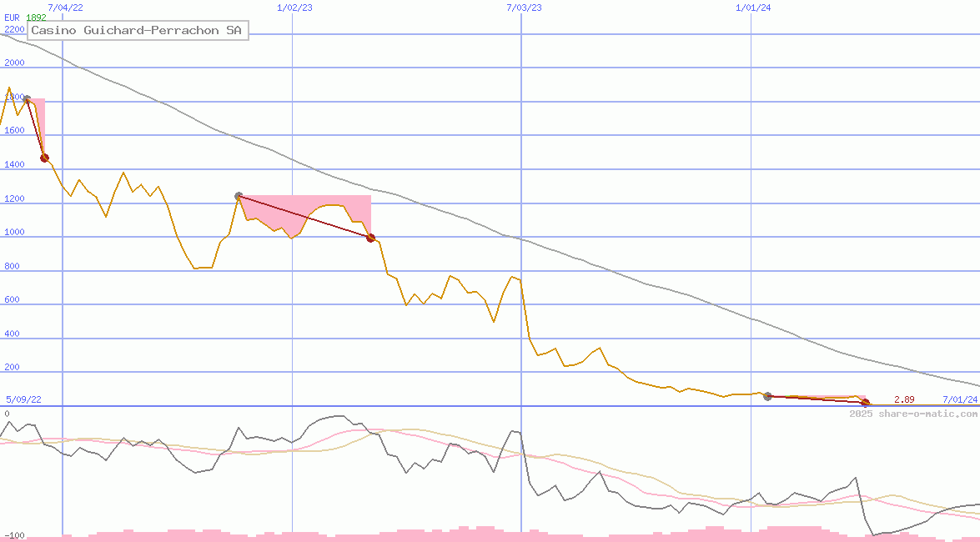Click the grey signal dot after 1/01/24

[x=767, y=396]
